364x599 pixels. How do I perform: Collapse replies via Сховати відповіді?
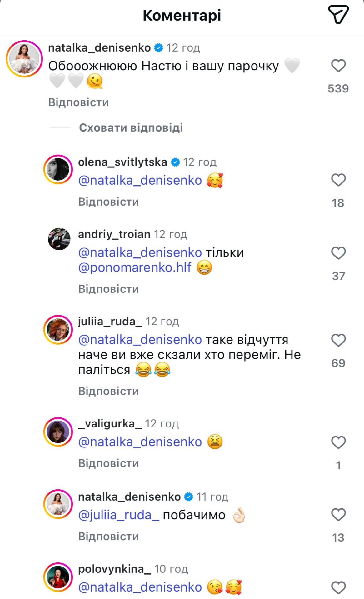pyautogui.click(x=131, y=127)
